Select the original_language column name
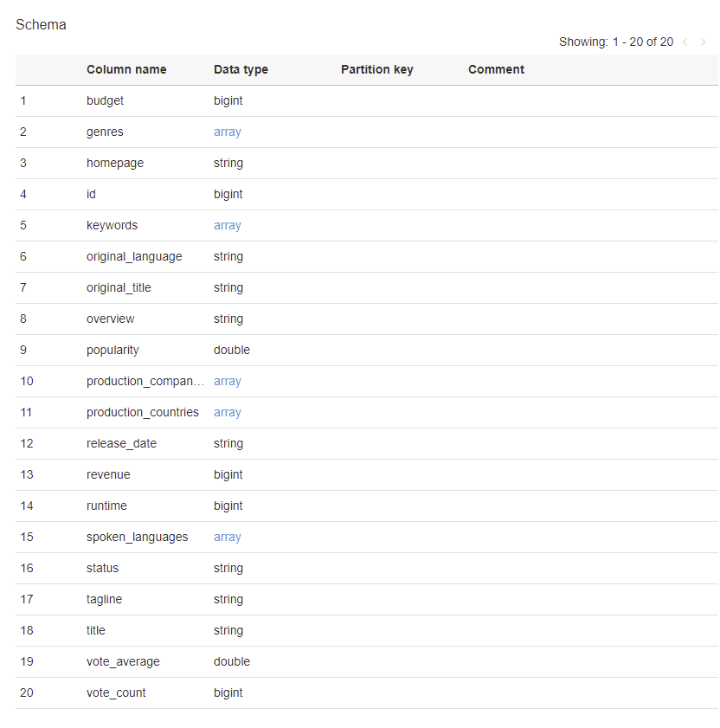Viewport: 720px width, 728px height. pyautogui.click(x=134, y=256)
